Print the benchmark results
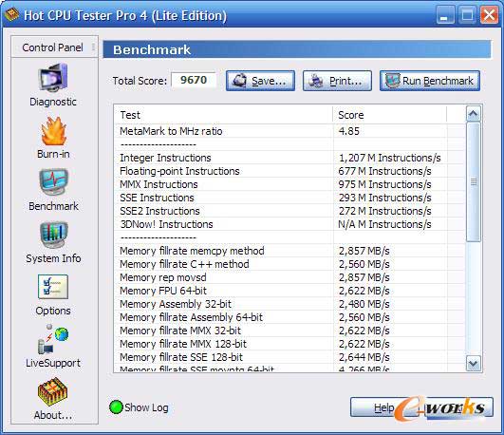 pos(337,81)
